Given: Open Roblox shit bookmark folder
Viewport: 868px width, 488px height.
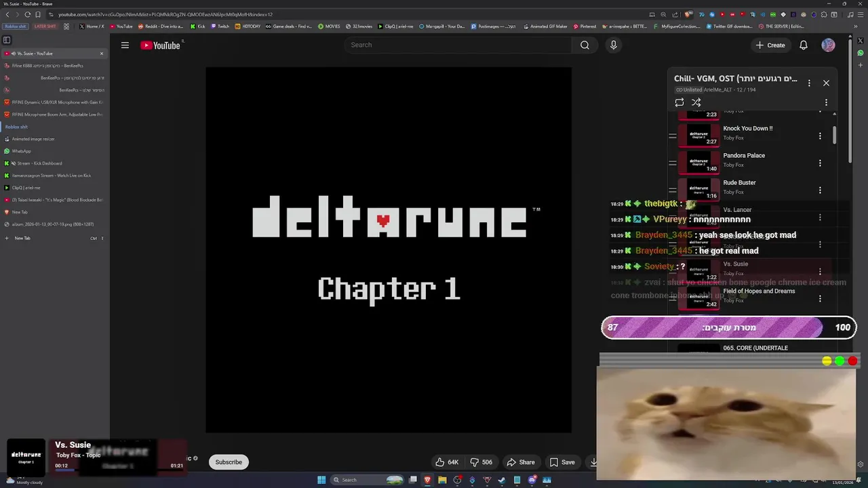Looking at the screenshot, I should pyautogui.click(x=15, y=26).
